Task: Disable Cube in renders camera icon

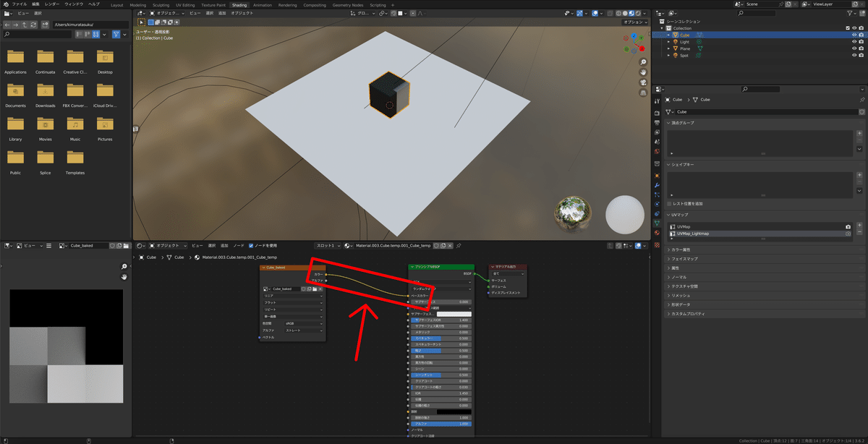Action: click(861, 35)
